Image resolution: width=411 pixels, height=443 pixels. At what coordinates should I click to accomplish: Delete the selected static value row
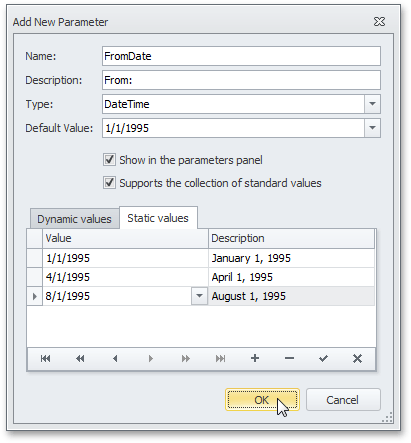click(290, 358)
